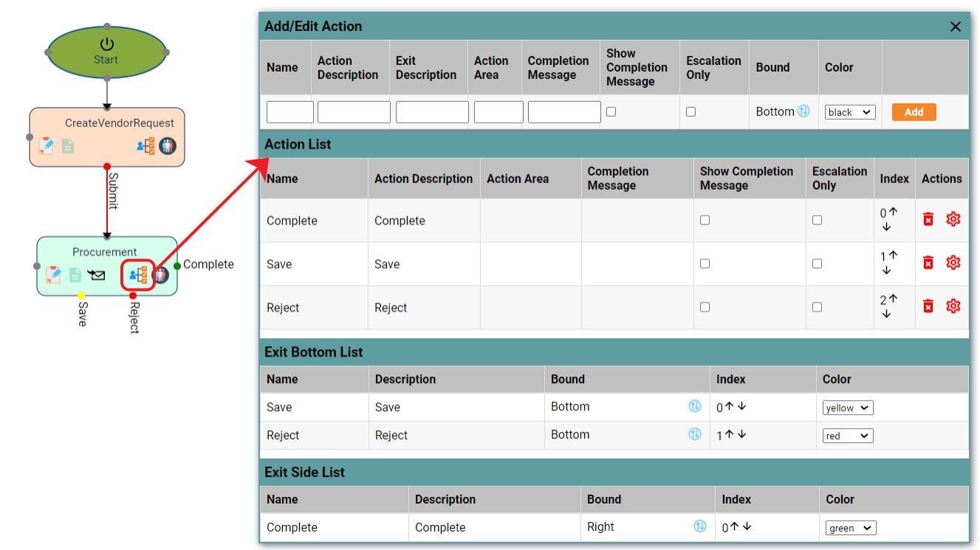Open the form edit icon on CreateVendorRequest
This screenshot has height=550, width=980.
(x=46, y=146)
